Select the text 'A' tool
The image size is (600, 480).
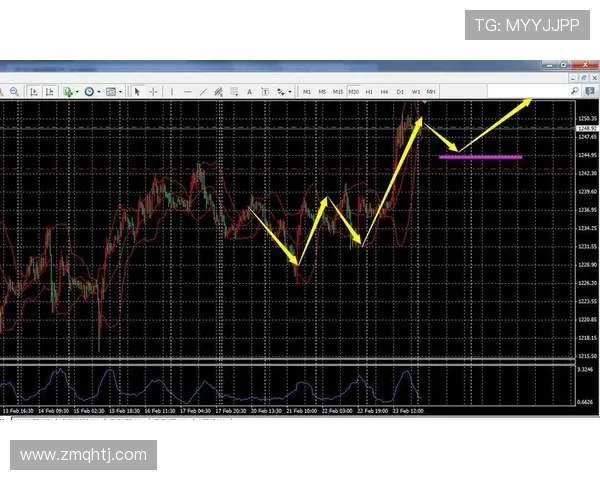click(x=250, y=91)
